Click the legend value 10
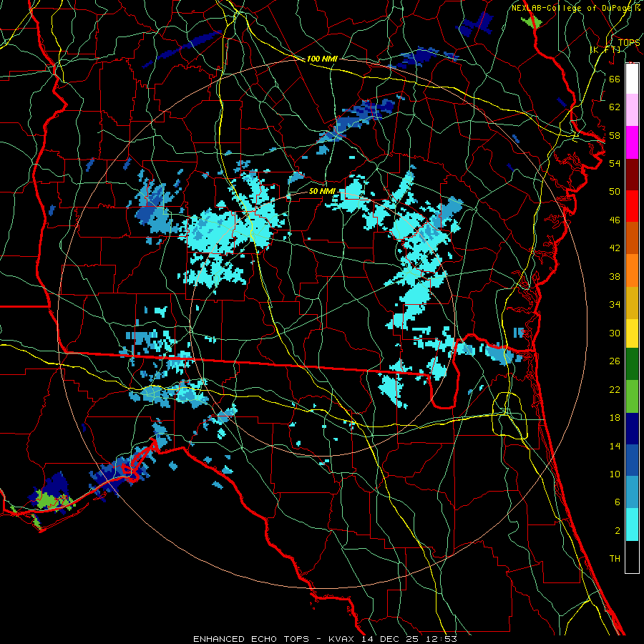The height and width of the screenshot is (644, 644). [615, 474]
